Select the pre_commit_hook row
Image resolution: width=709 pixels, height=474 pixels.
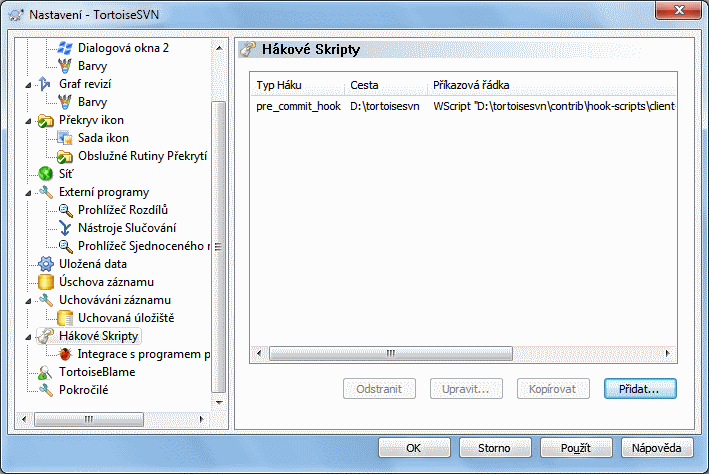tap(463, 106)
